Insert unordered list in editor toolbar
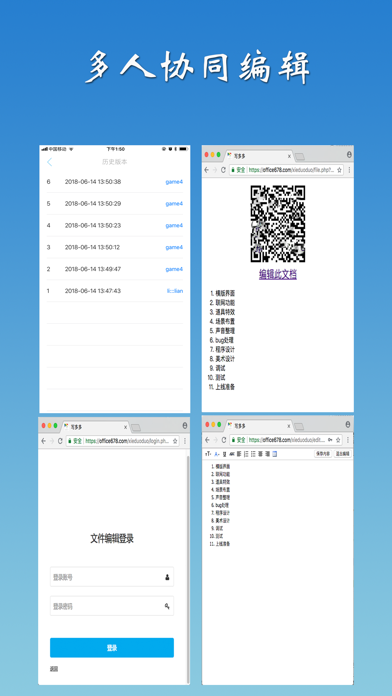392x696 pixels. tap(253, 454)
